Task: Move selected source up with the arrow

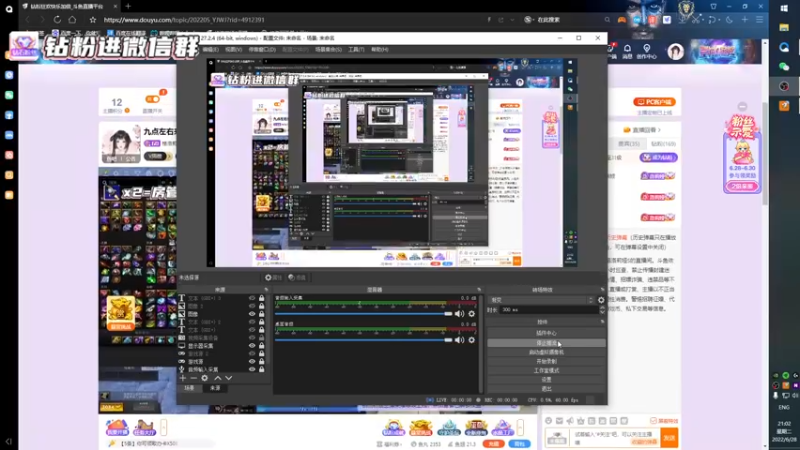Action: tap(218, 378)
